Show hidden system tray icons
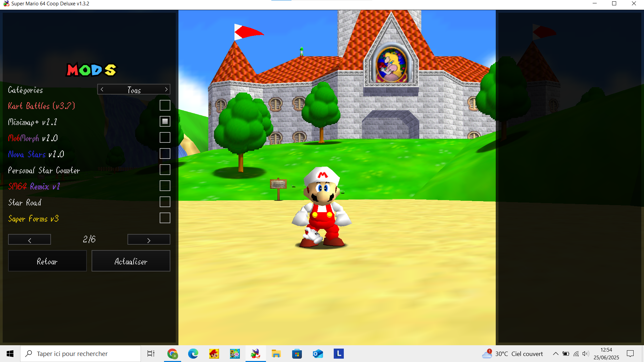Image resolution: width=644 pixels, height=362 pixels. point(556,354)
